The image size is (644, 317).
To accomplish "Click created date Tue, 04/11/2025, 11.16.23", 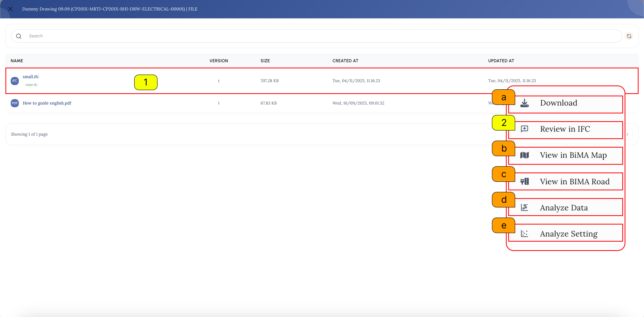I will pyautogui.click(x=356, y=81).
